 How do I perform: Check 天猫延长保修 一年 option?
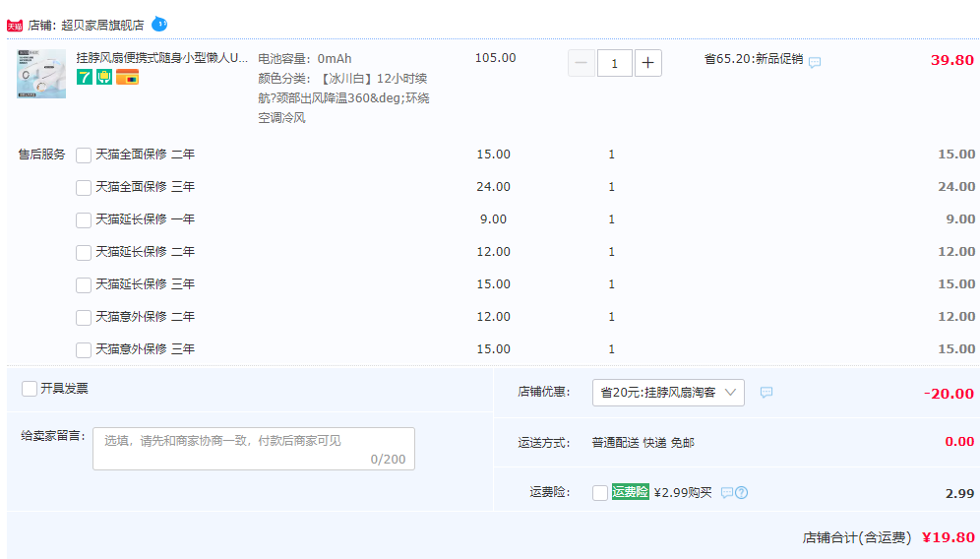pyautogui.click(x=83, y=220)
